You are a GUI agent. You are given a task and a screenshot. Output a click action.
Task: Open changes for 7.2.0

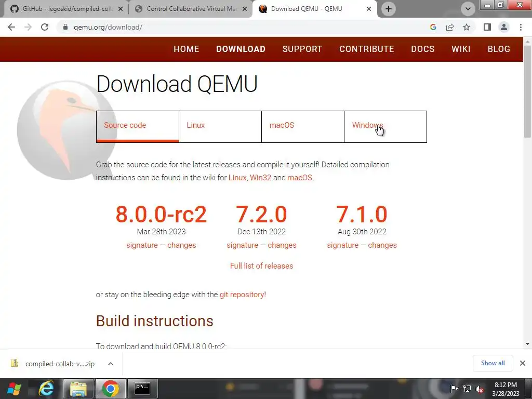point(282,245)
